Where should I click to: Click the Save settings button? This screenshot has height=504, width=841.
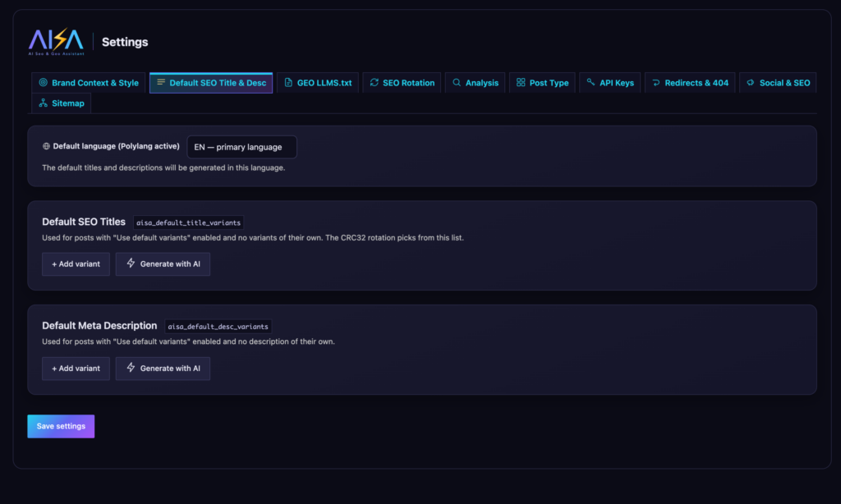coord(61,426)
